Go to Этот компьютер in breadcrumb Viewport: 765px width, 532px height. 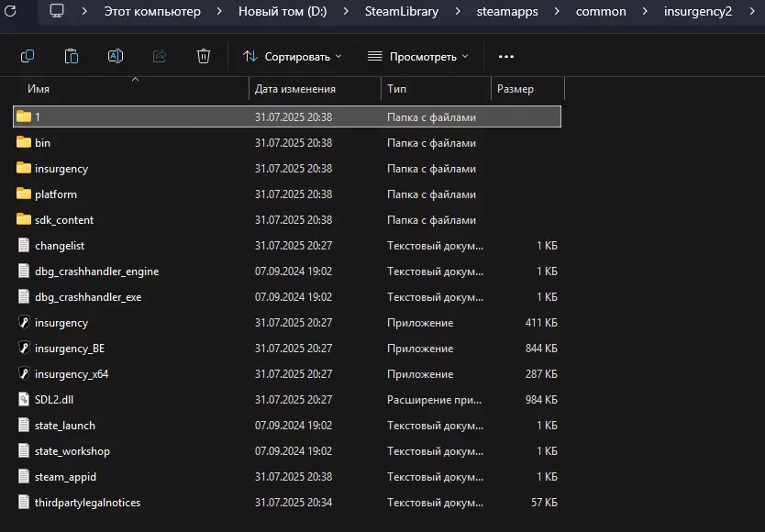pos(152,11)
